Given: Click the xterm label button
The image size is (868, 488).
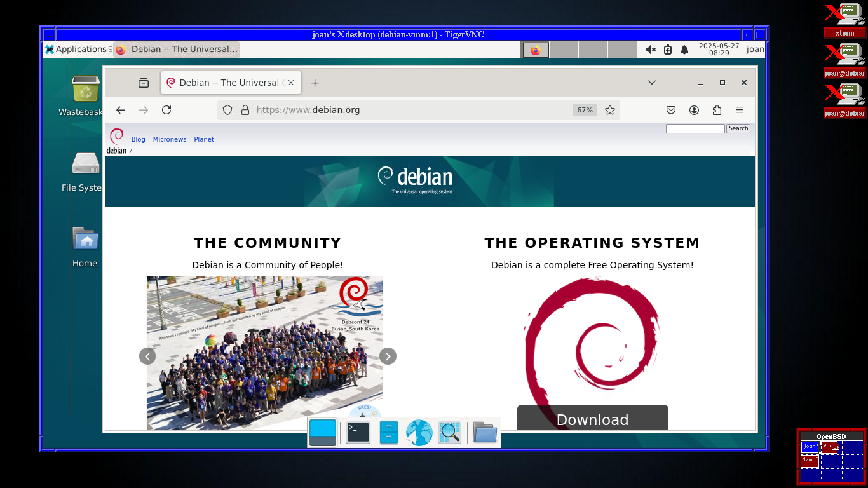Looking at the screenshot, I should [844, 33].
